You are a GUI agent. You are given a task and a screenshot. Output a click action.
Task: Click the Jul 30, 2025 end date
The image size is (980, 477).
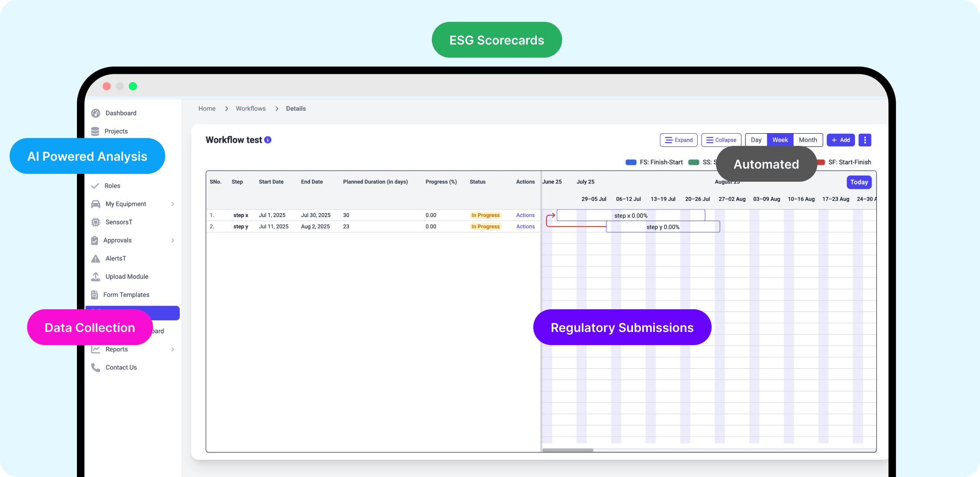point(316,215)
